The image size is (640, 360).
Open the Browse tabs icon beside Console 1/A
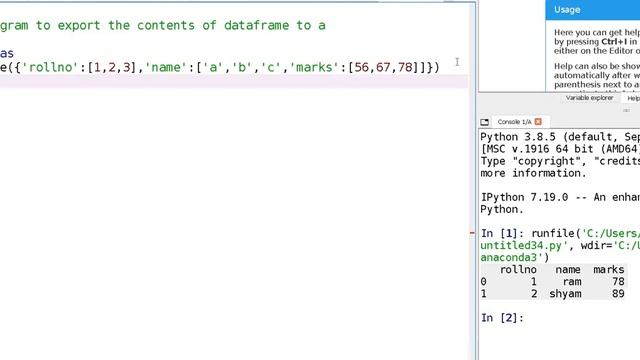coord(484,122)
